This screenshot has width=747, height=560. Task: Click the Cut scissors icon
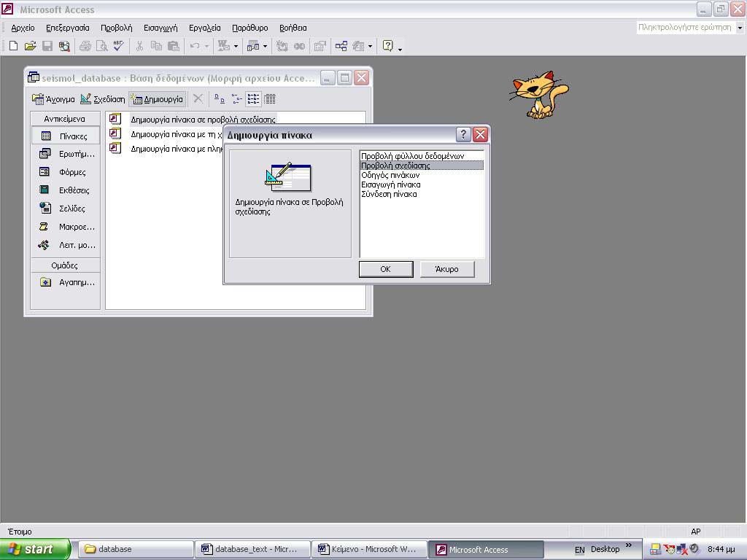pos(139,46)
